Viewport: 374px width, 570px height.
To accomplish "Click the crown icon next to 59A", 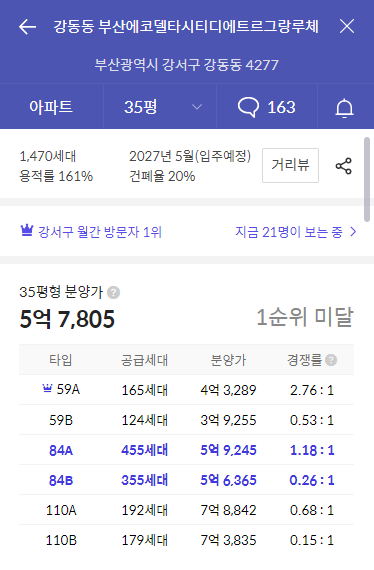I will pyautogui.click(x=47, y=389).
